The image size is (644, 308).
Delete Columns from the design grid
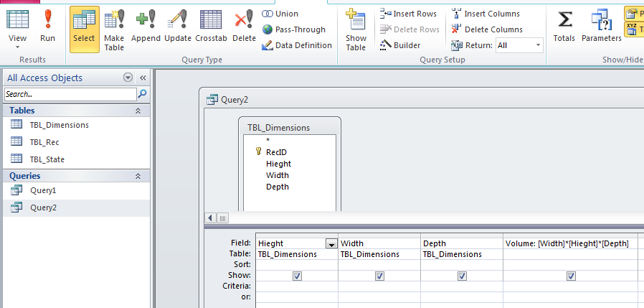[x=487, y=29]
